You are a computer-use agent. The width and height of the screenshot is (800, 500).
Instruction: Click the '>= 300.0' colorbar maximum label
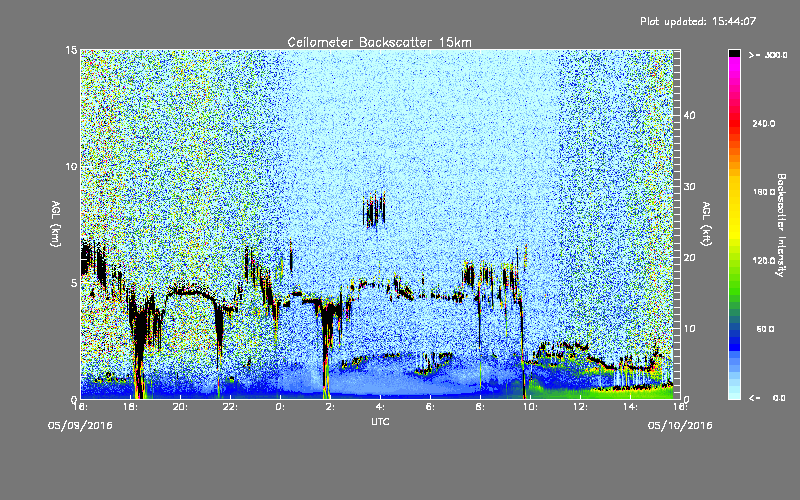pos(768,55)
